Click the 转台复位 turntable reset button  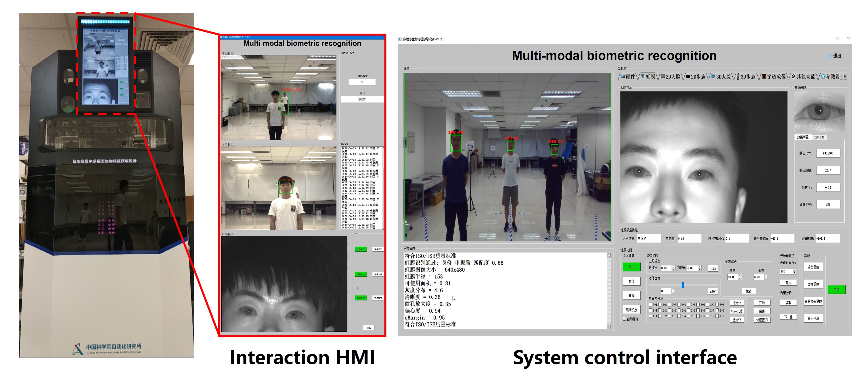[813, 267]
